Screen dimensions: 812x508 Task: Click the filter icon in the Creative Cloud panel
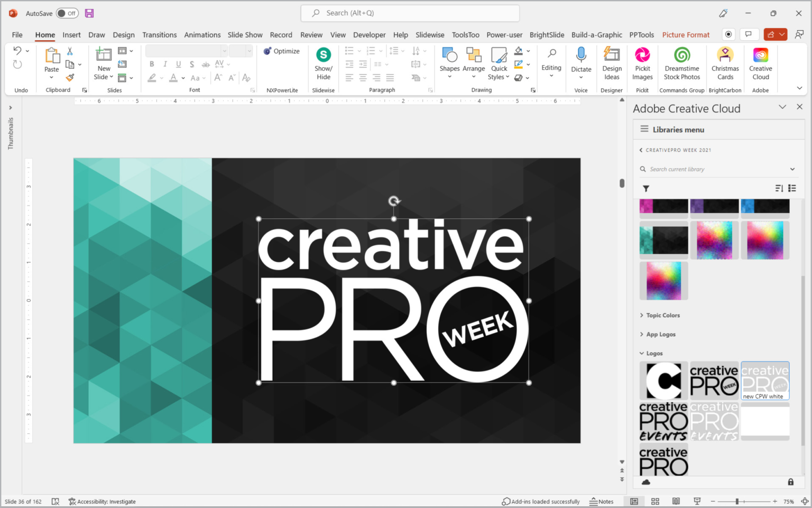pyautogui.click(x=645, y=188)
